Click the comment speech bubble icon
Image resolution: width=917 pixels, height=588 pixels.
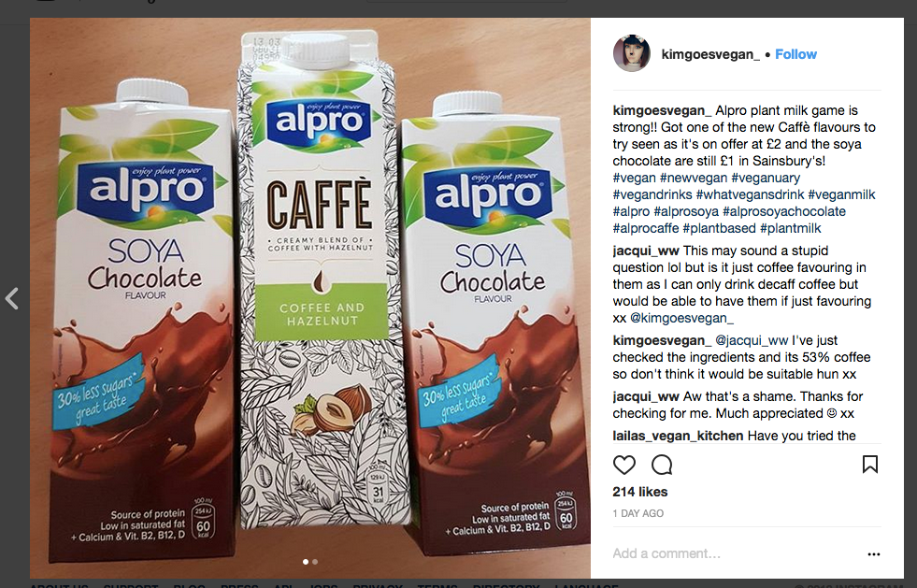[x=662, y=466]
